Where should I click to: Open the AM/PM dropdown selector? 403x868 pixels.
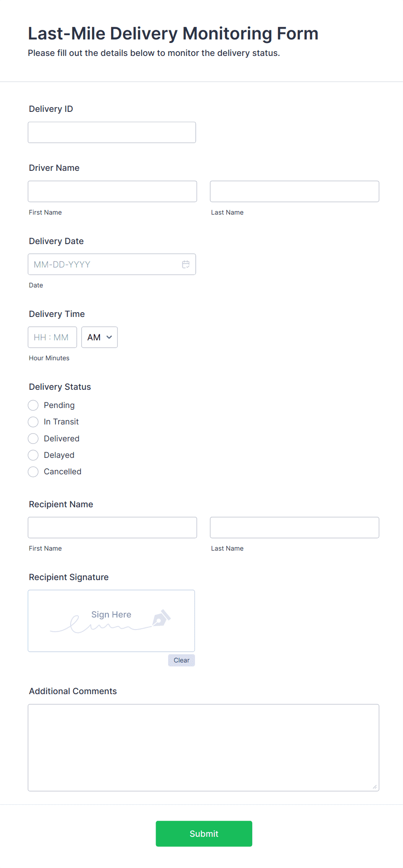(99, 337)
